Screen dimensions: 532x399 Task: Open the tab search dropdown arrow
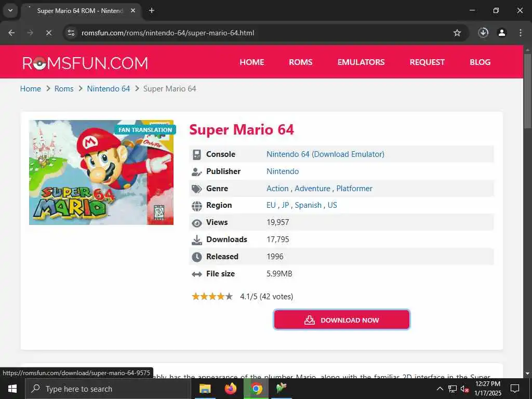[x=10, y=10]
